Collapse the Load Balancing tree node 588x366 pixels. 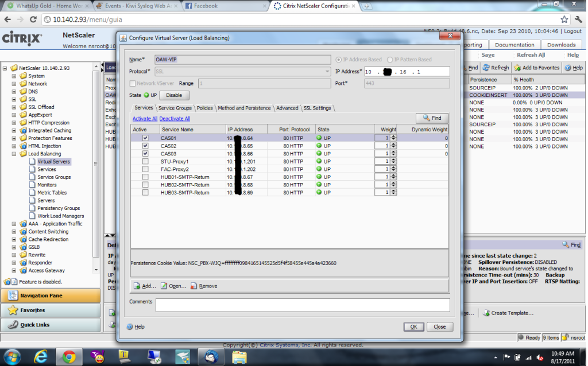[14, 154]
